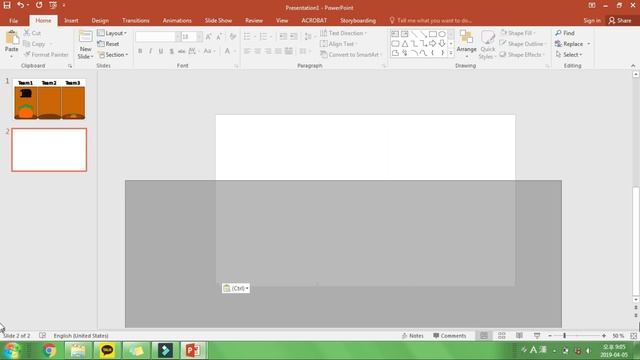
Task: Select slide 1 thumbnail with teams
Action: tap(49, 99)
